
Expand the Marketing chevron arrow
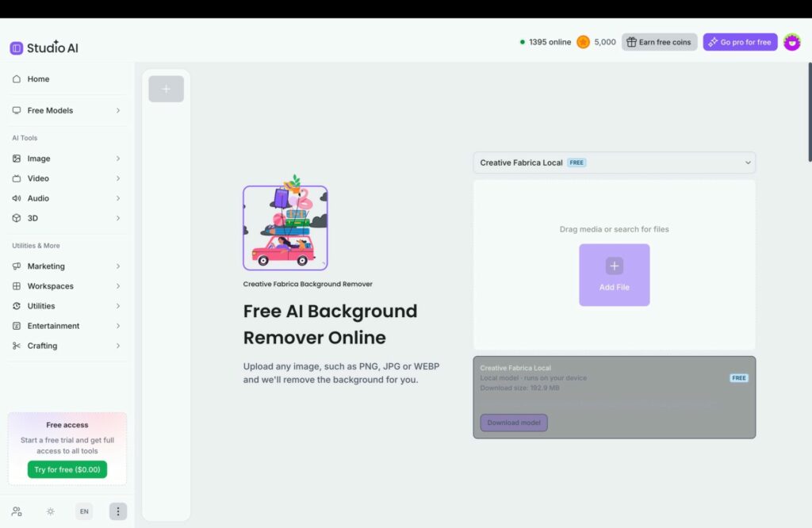[x=118, y=266]
